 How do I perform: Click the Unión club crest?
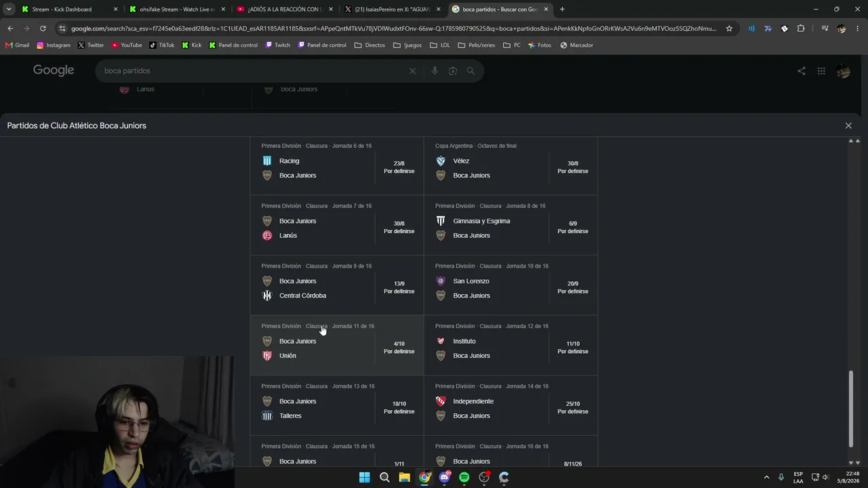click(267, 356)
